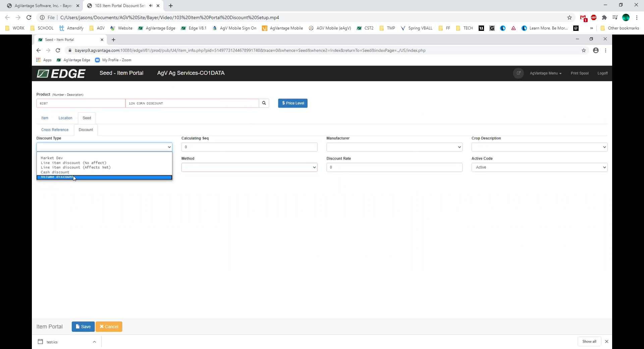Switch to the Item tab
This screenshot has width=644, height=349.
coord(45,118)
